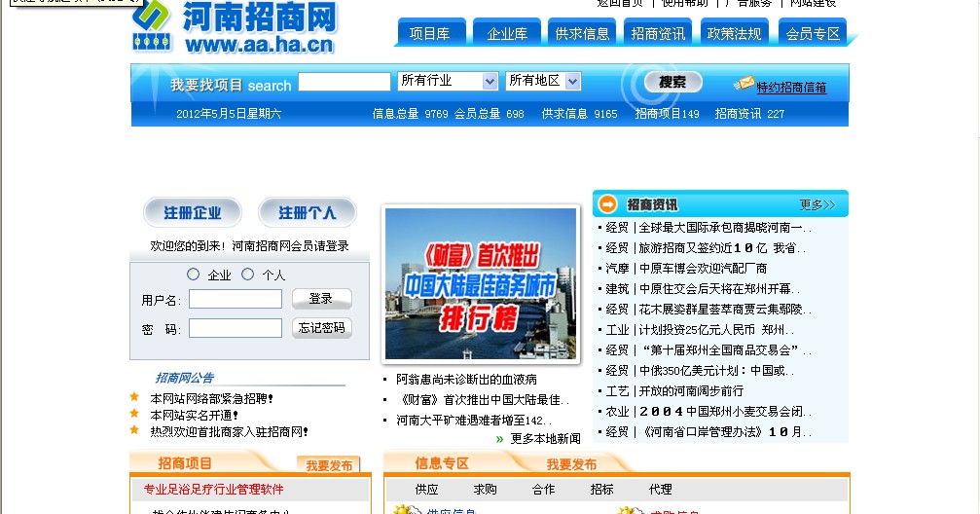Click the 河南招商网 site logo
Screen dimensions: 980x514
point(235,27)
